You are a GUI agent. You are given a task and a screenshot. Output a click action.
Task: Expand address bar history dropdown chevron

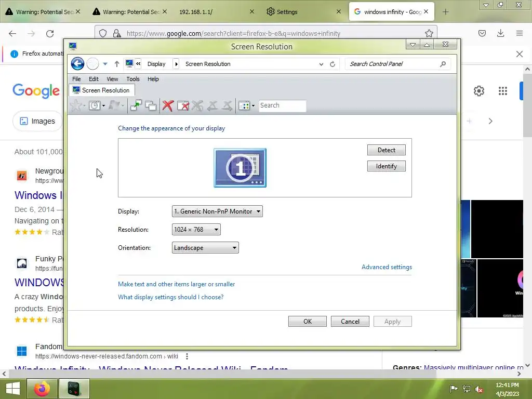[x=321, y=64]
